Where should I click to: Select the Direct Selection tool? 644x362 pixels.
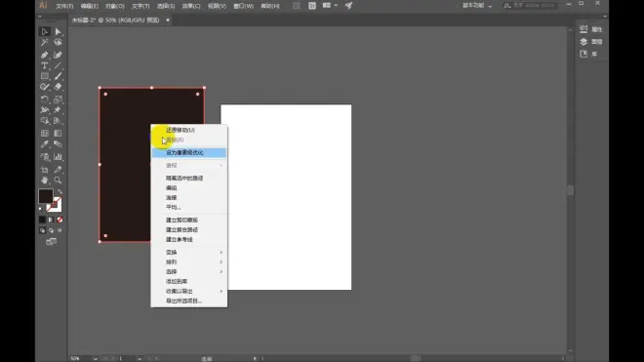click(x=58, y=31)
